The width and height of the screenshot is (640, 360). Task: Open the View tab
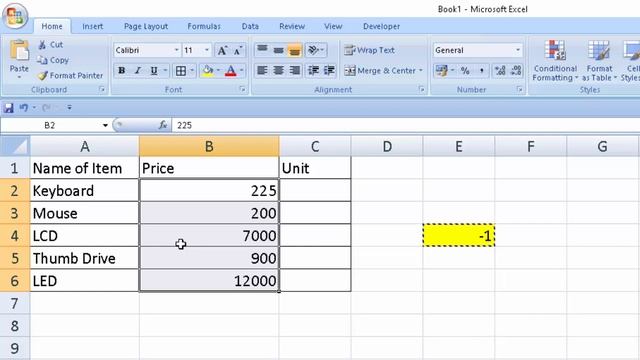point(333,26)
